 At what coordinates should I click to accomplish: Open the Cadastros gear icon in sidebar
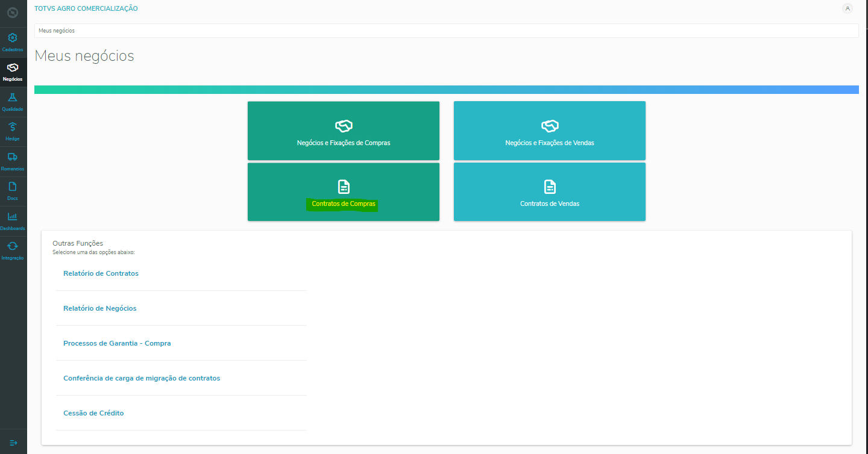13,38
